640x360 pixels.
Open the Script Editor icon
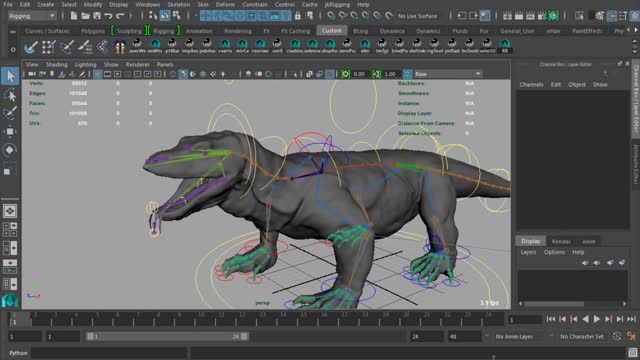pyautogui.click(x=633, y=353)
